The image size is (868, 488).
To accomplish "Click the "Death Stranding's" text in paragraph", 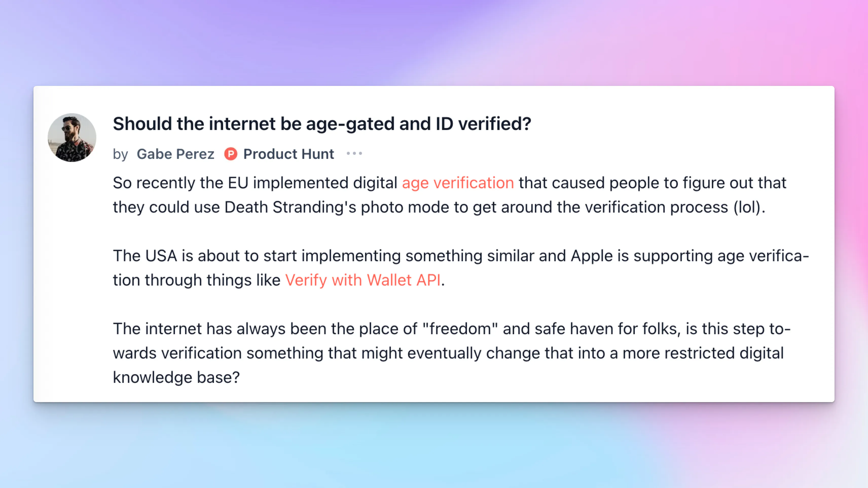I will (291, 207).
